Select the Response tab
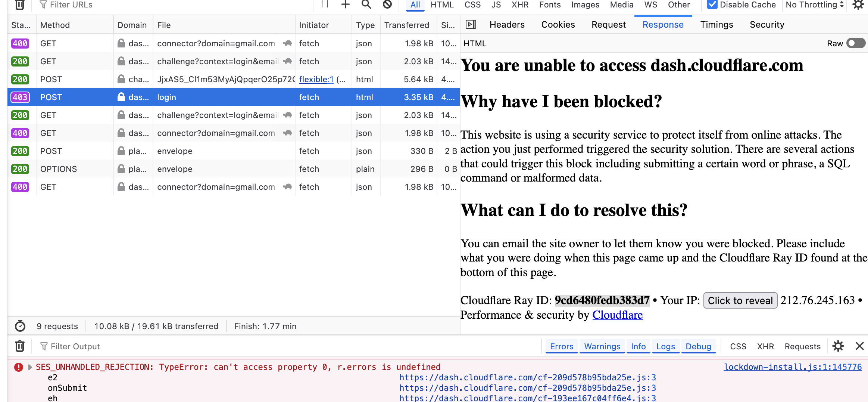 [663, 25]
